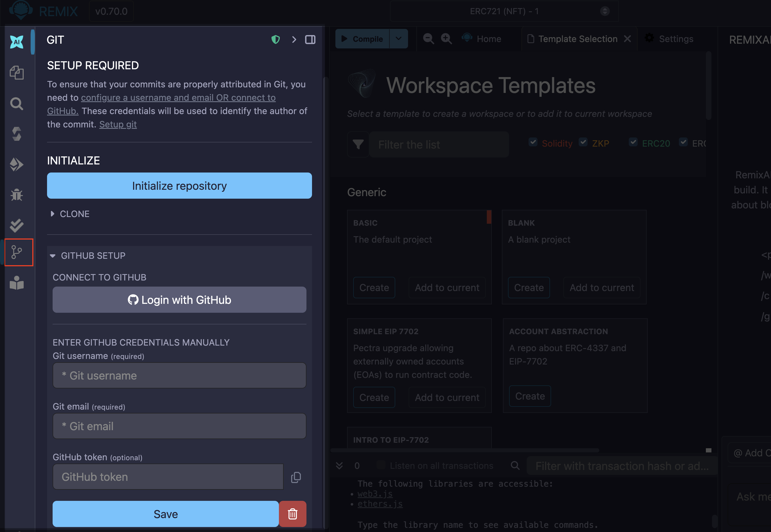Click the v0.70.0 version label
Image resolution: width=771 pixels, height=532 pixels.
point(111,11)
